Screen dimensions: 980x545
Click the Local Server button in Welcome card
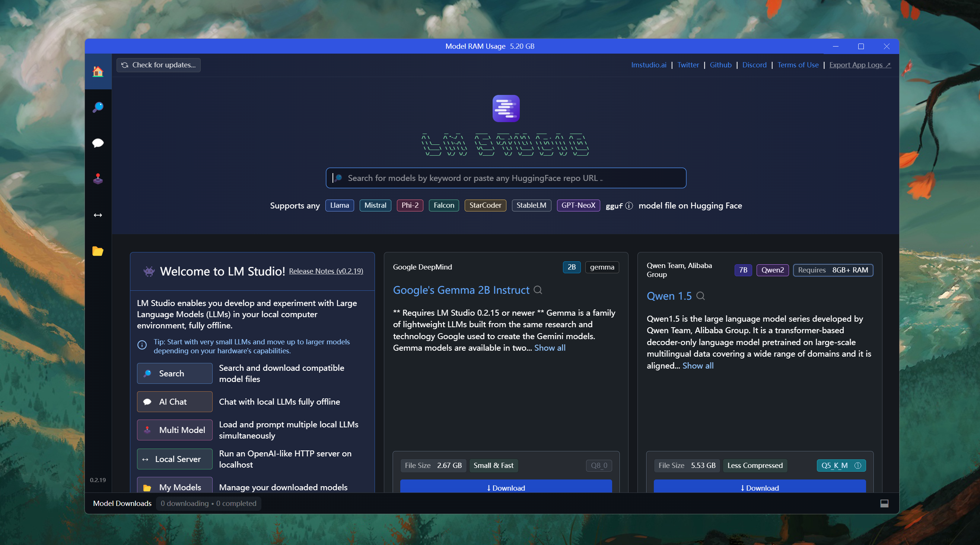[175, 459]
